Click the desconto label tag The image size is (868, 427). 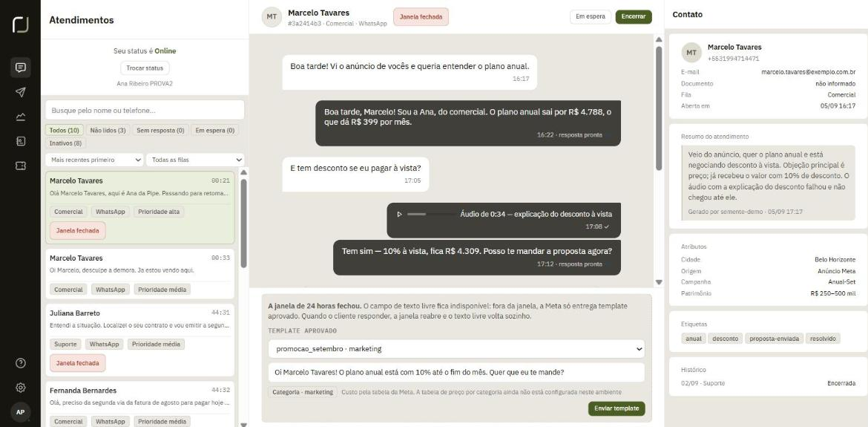[x=725, y=339]
